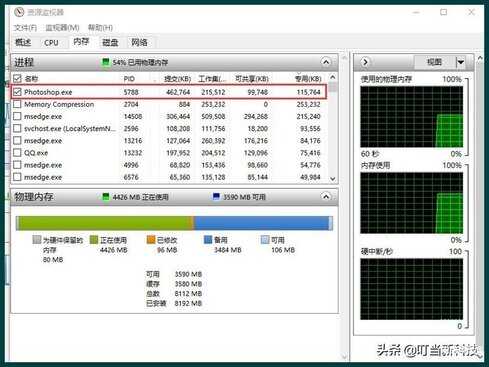Sort processes by PID column header

(129, 79)
